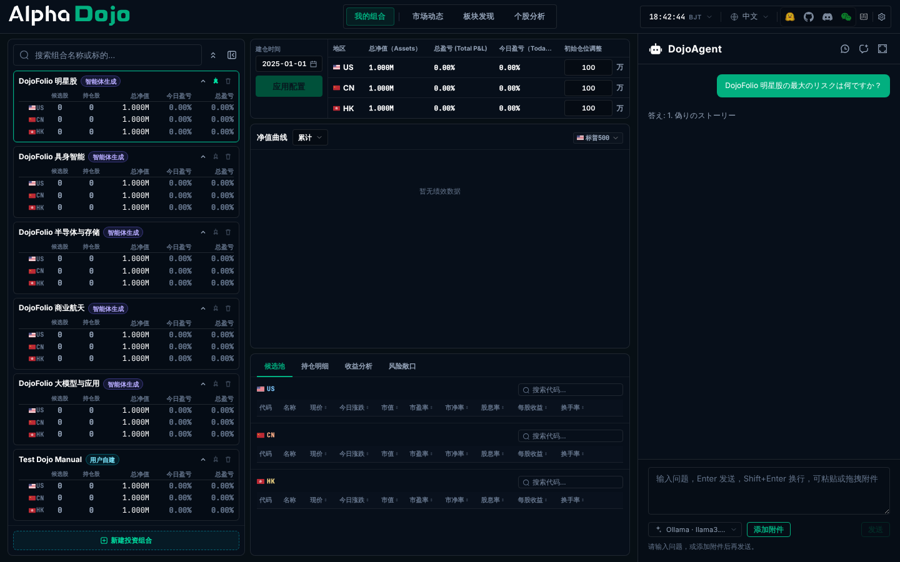900x562 pixels.
Task: Delete the DojoFolio 具身智能 portfolio
Action: [228, 157]
